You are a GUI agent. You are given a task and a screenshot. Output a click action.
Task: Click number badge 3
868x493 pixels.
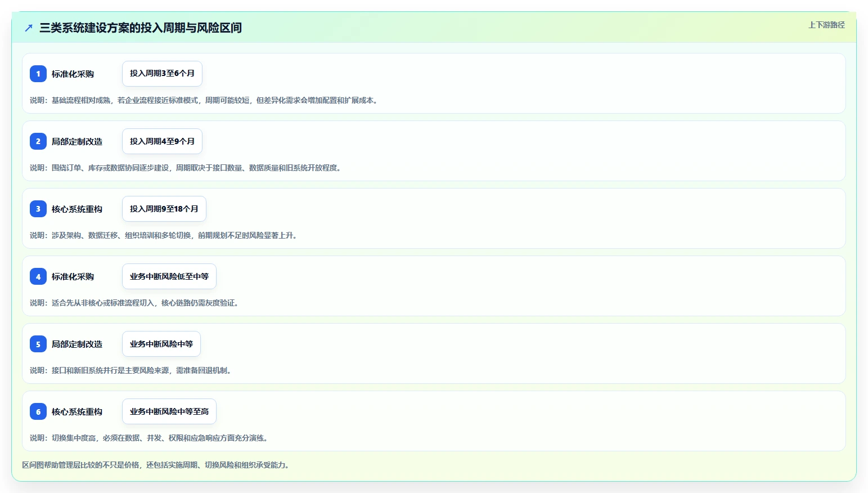coord(38,209)
